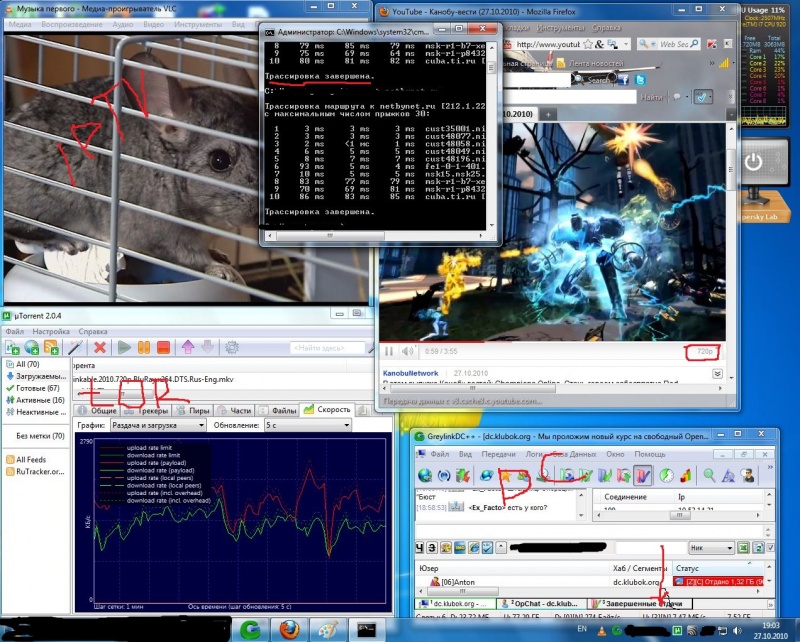Expand the GreylinkDC++ toolbar overflow chevron
The width and height of the screenshot is (800, 642).
pyautogui.click(x=770, y=467)
